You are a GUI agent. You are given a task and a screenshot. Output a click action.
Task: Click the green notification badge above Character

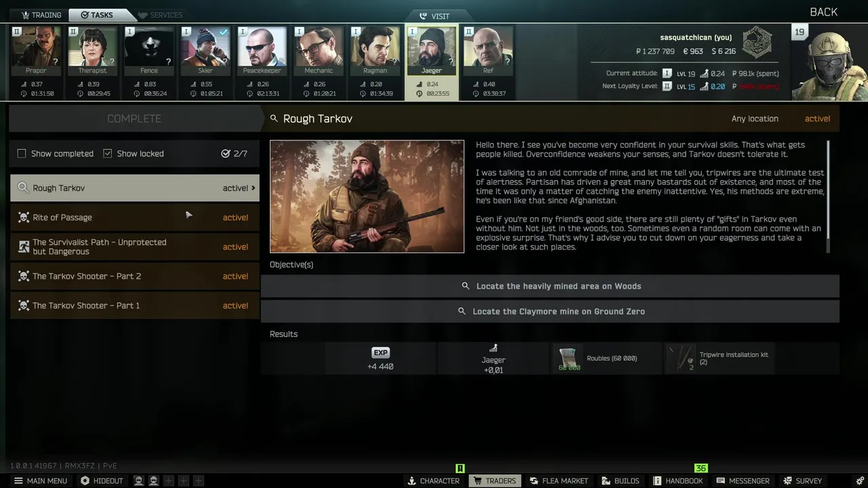click(460, 468)
